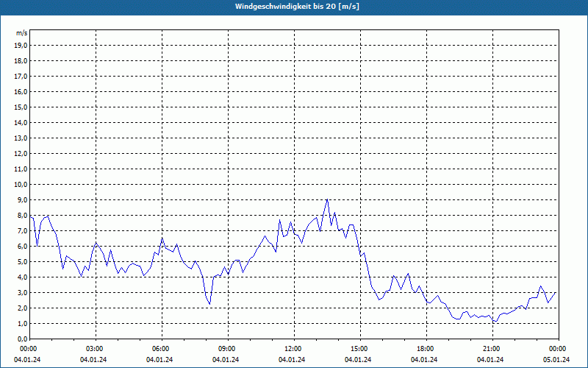
Task: Click the '21:00' time label
Action: click(x=492, y=349)
